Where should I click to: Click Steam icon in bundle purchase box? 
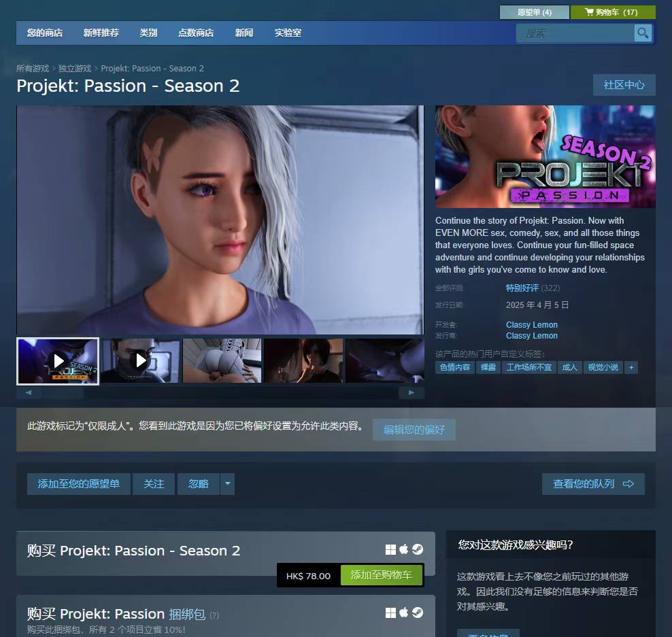[x=418, y=613]
